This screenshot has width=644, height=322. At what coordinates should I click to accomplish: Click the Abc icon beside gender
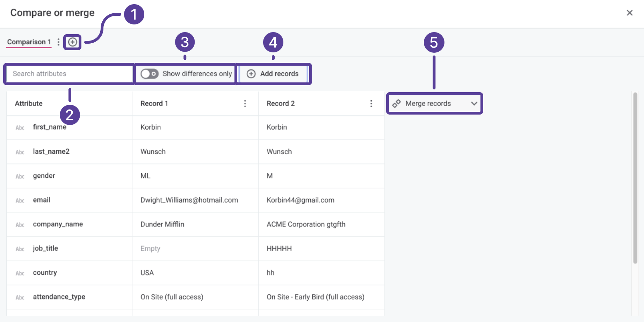(x=20, y=176)
